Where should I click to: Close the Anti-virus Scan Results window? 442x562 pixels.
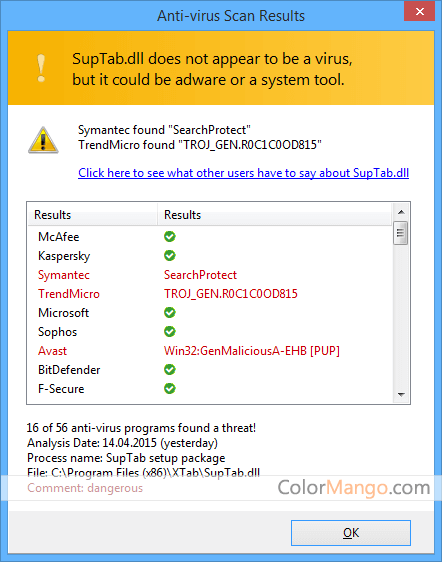(419, 11)
